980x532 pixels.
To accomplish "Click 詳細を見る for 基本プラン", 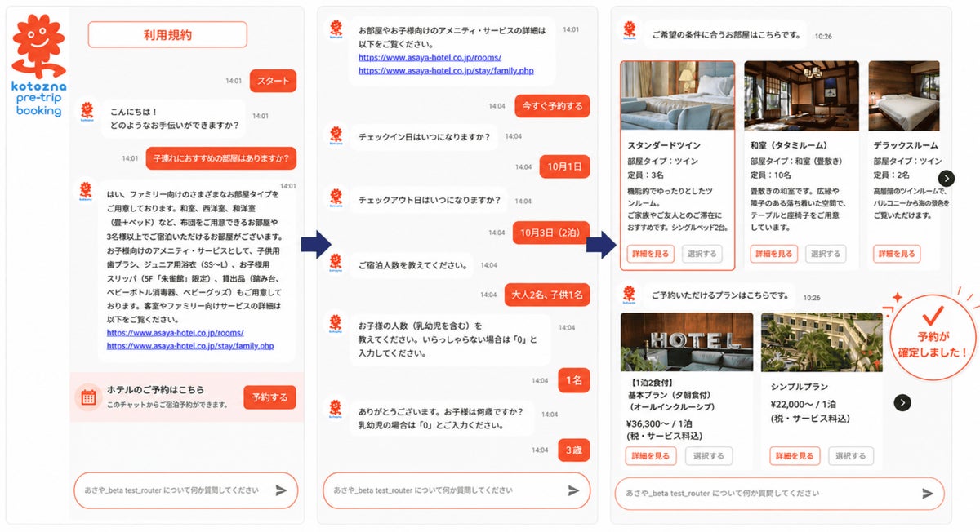I will click(651, 456).
